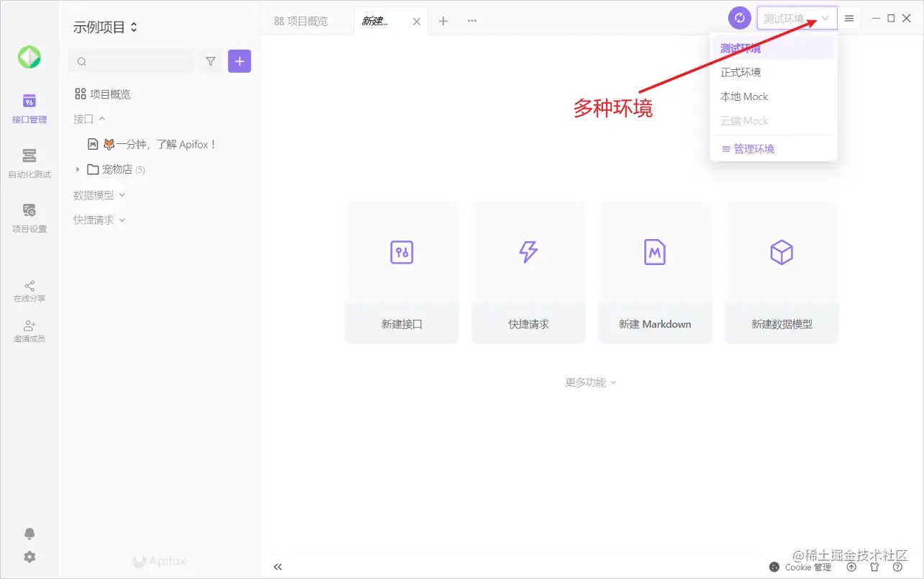Open the hamburger menu in the top right
Screen dimensions: 924x579
click(849, 18)
